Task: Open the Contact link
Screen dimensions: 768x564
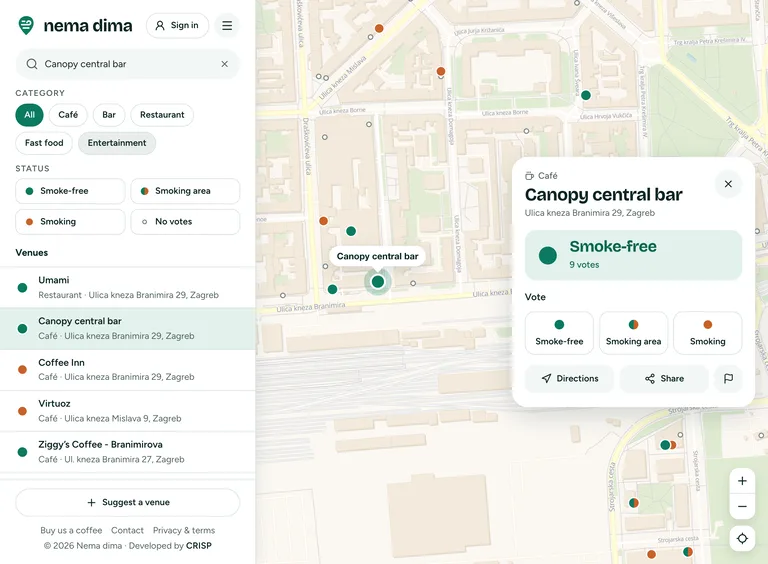Action: [127, 530]
